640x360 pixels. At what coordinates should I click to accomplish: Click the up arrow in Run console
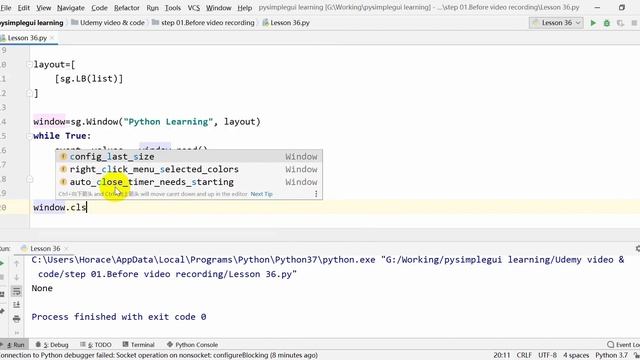pyautogui.click(x=17, y=264)
